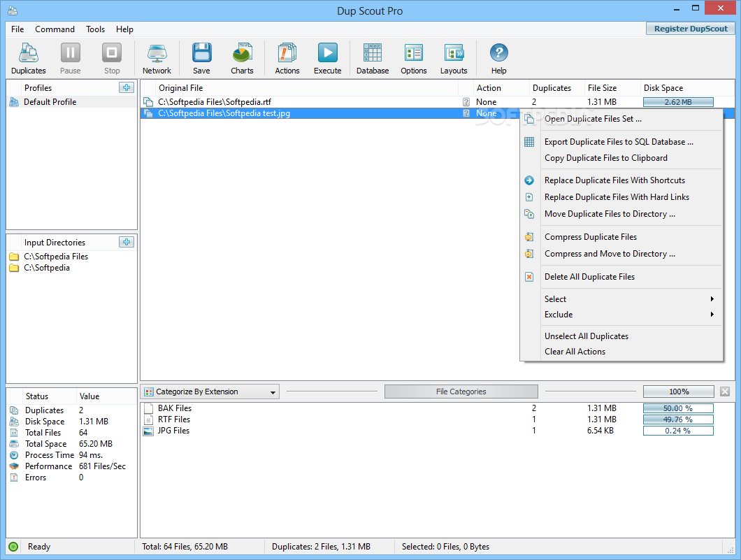This screenshot has width=741, height=560.
Task: Click the File Categories button
Action: (461, 392)
